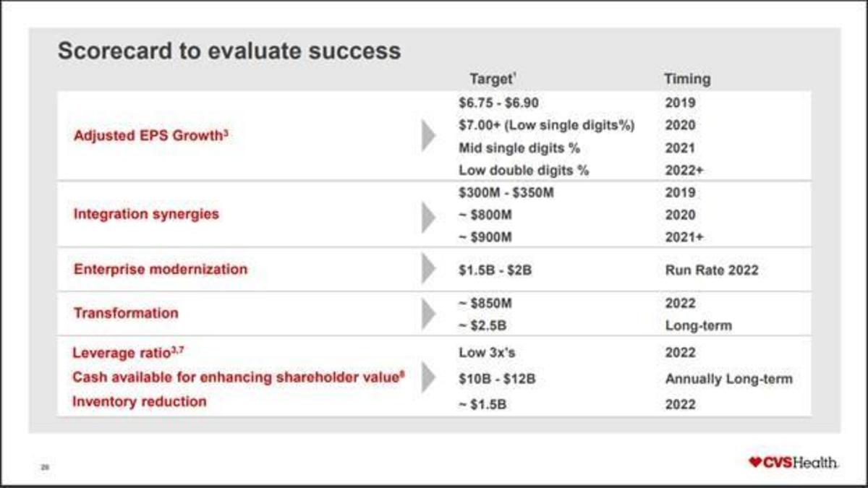Click the arrow beside Integration synergies
The height and width of the screenshot is (488, 868).
click(x=428, y=215)
